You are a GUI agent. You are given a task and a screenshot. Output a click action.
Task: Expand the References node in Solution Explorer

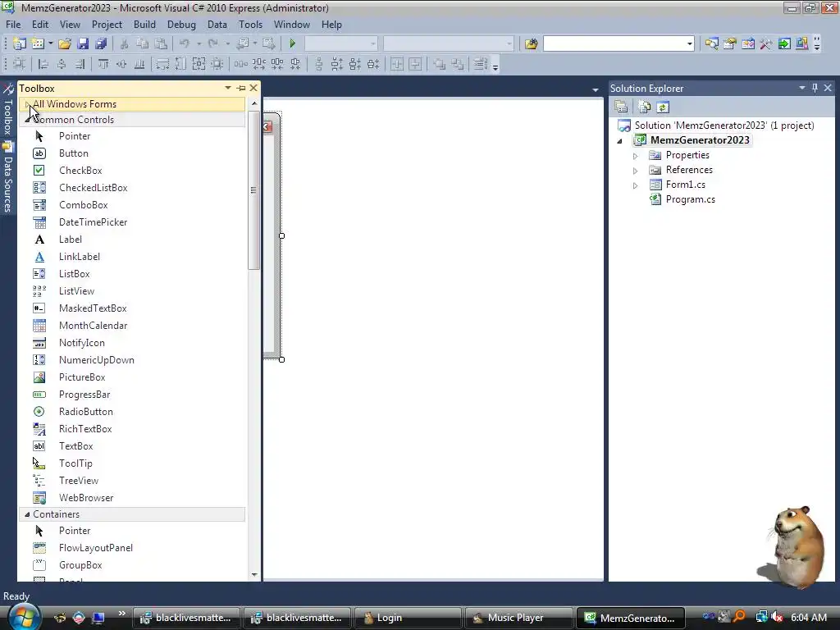point(636,171)
